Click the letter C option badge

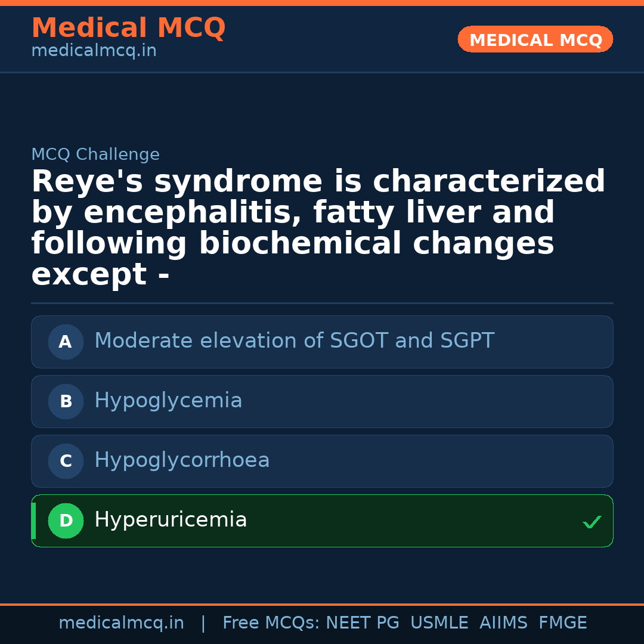(66, 462)
